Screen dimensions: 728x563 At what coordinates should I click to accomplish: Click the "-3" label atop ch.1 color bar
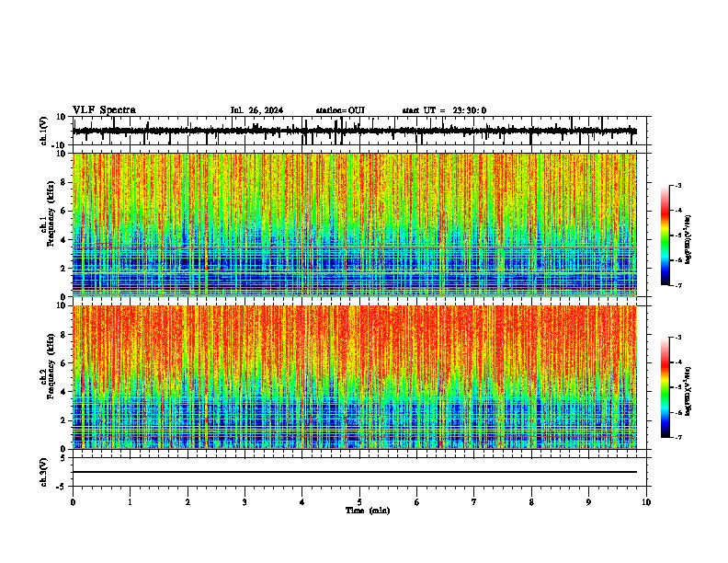coord(677,185)
